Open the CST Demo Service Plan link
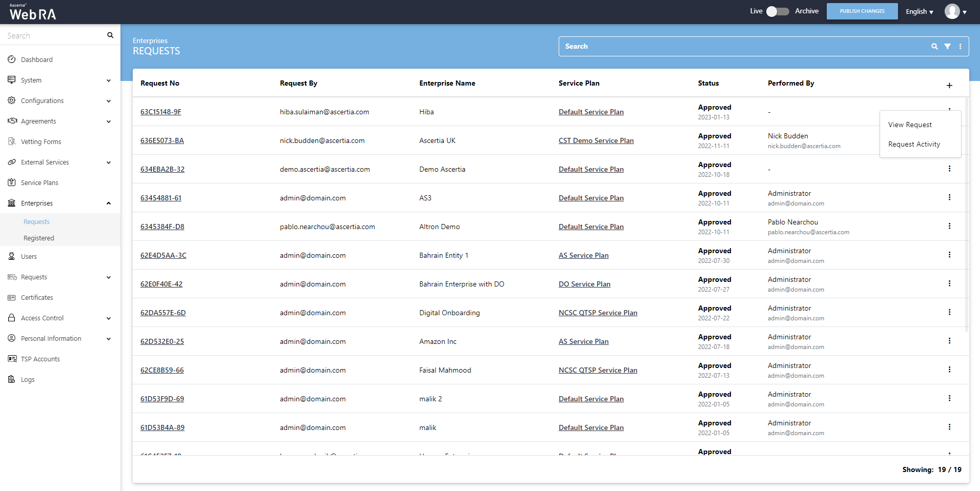This screenshot has height=491, width=980. click(596, 140)
